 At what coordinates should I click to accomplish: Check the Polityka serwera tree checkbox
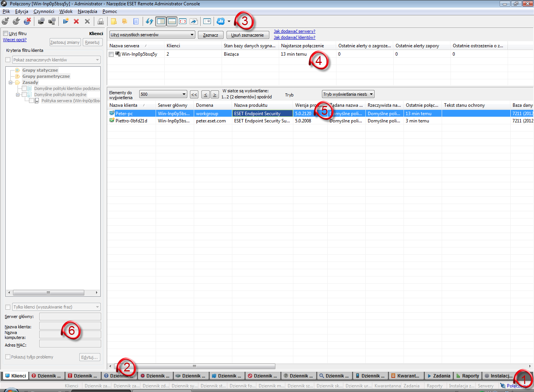tap(32, 101)
